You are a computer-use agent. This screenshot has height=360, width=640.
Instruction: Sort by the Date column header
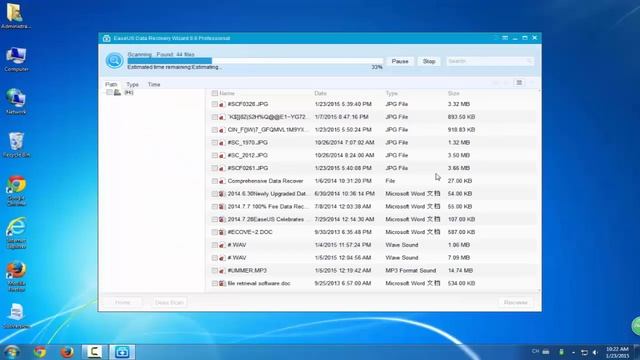coord(320,93)
